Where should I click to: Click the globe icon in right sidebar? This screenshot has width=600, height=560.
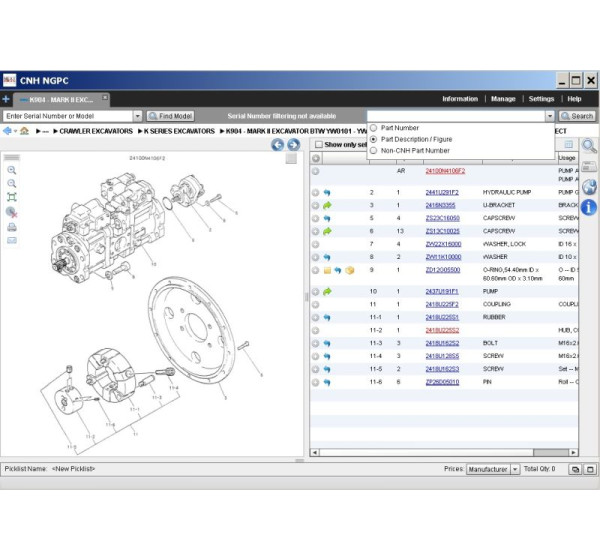click(x=589, y=187)
